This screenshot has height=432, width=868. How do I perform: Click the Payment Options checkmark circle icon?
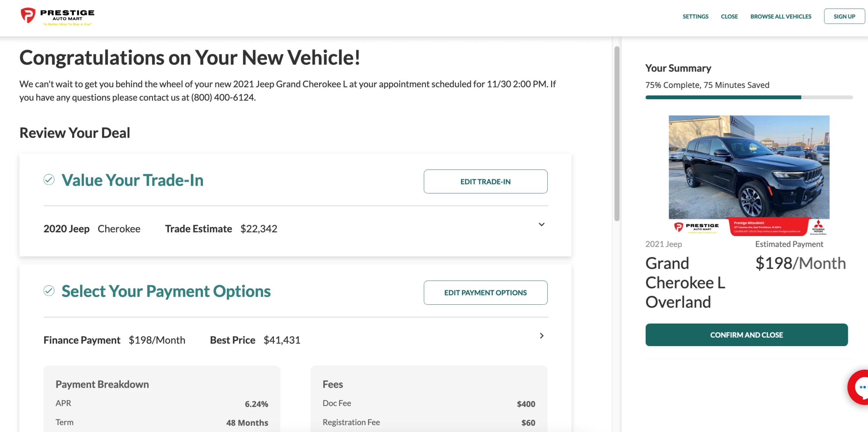49,290
